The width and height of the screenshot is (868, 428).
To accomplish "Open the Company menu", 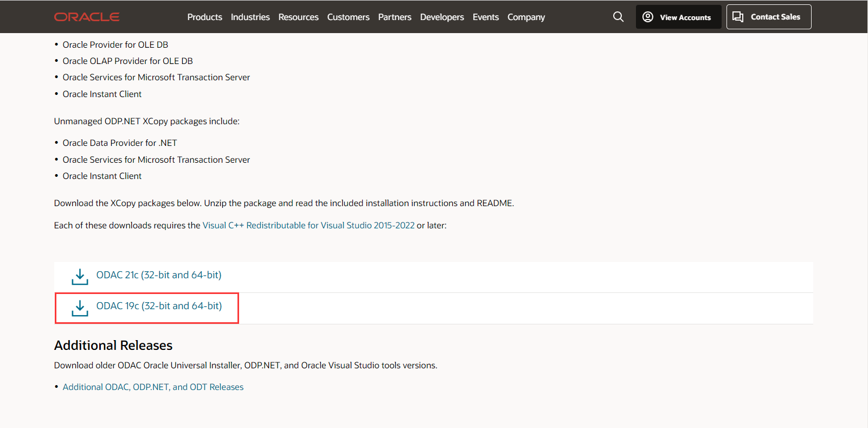I will point(526,17).
